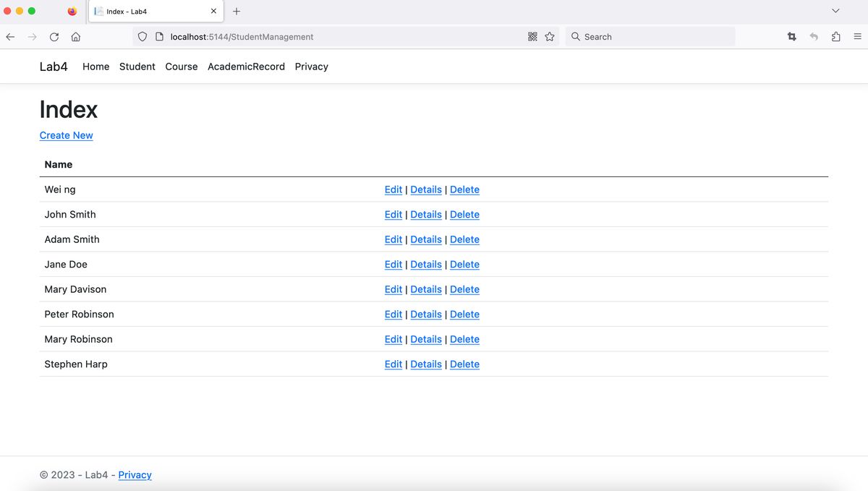Viewport: 868px width, 491px height.
Task: View Details for Jane Doe
Action: (426, 265)
